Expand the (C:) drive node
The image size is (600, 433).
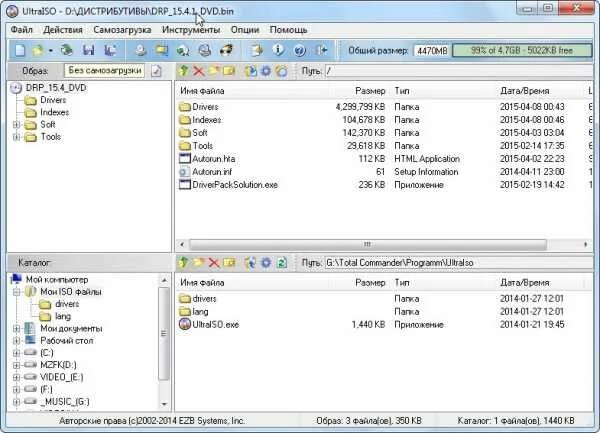click(x=16, y=353)
